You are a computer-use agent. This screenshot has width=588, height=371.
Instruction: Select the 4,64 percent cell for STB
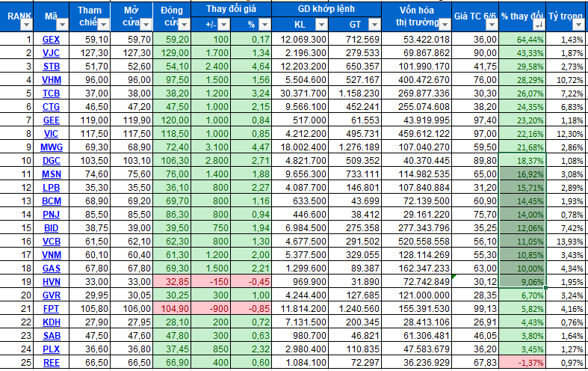[251, 67]
